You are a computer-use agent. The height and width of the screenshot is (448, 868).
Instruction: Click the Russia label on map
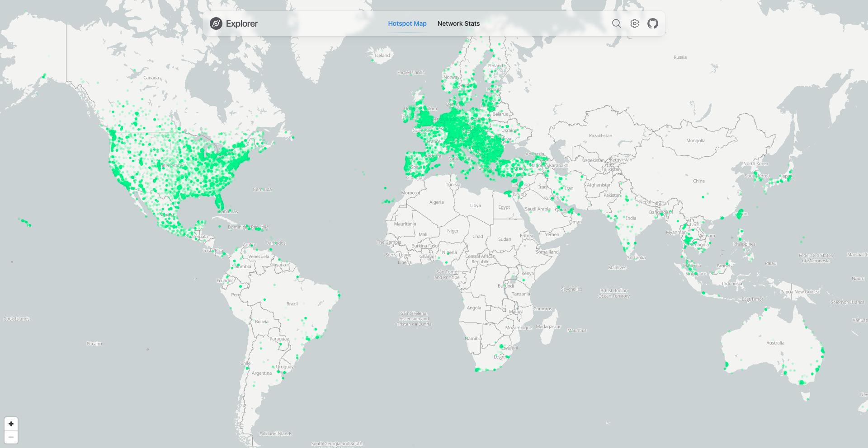tap(680, 57)
